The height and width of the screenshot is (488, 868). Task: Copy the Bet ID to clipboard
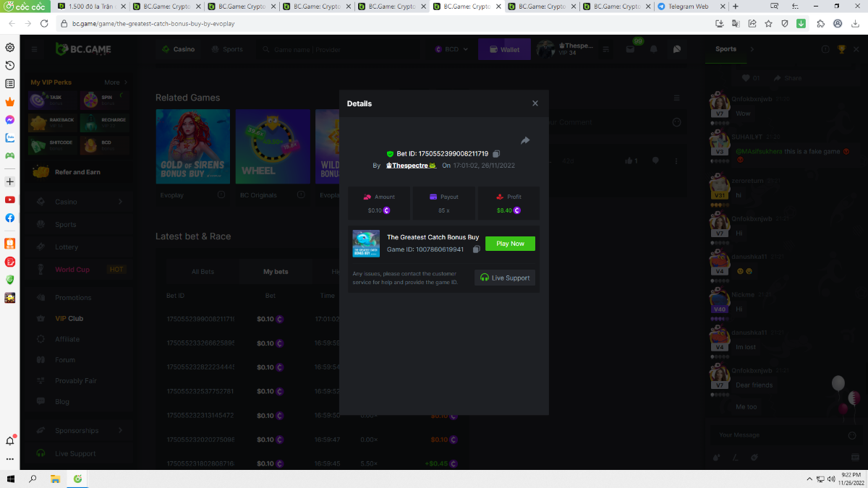[496, 154]
